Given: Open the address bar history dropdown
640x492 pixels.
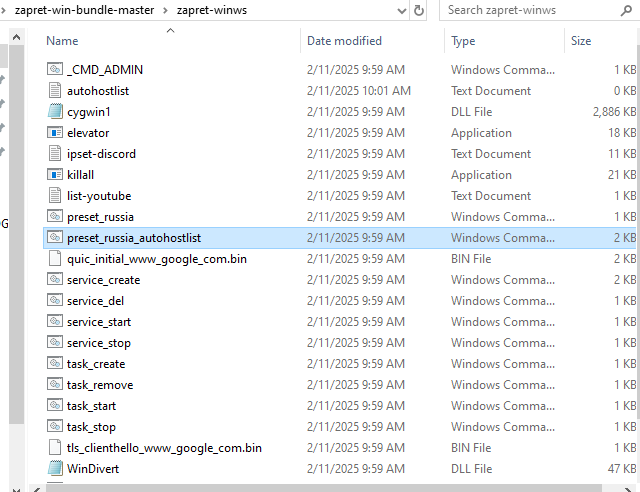Looking at the screenshot, I should (402, 11).
